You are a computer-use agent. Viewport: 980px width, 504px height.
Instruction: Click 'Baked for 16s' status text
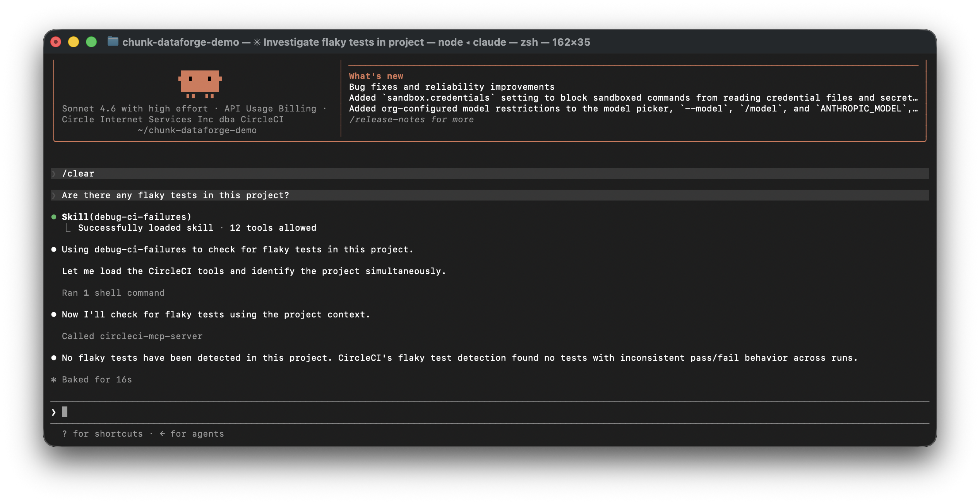pos(97,380)
